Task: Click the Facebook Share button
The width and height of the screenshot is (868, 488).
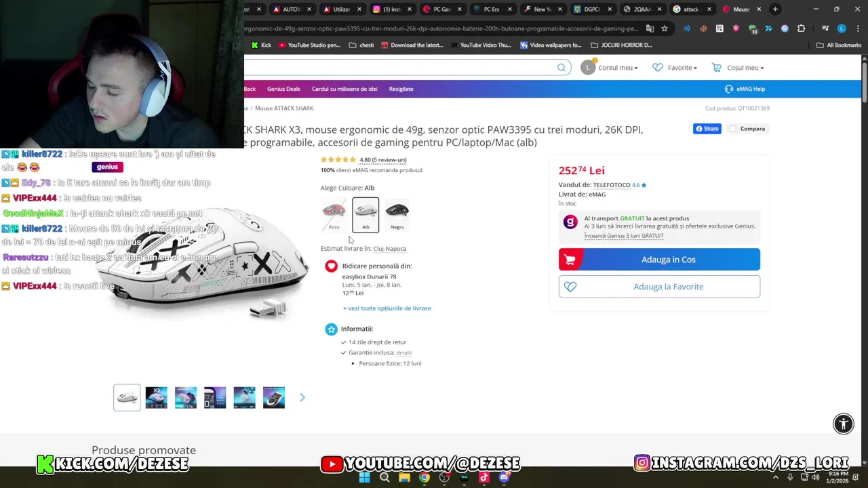Action: (x=707, y=129)
